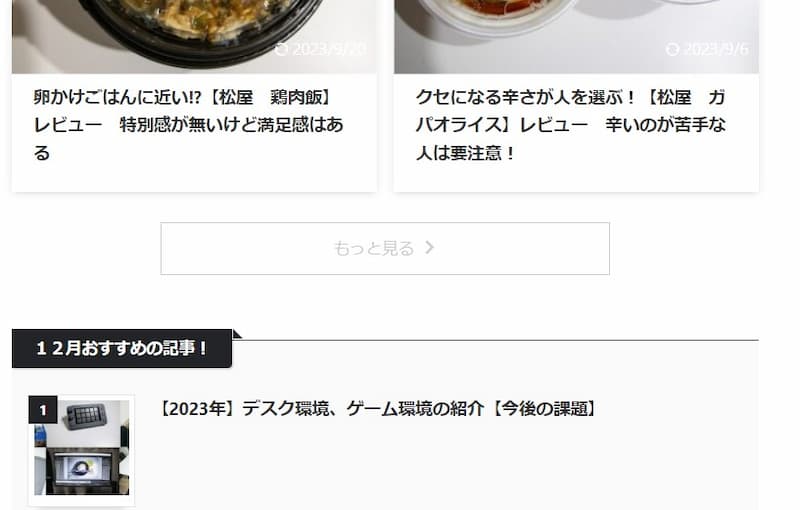
Task: Click the rank number 1 badge
Action: point(43,410)
